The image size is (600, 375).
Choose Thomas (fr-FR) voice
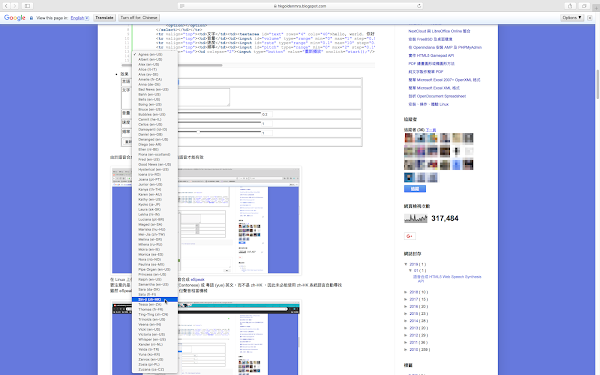coord(155,310)
